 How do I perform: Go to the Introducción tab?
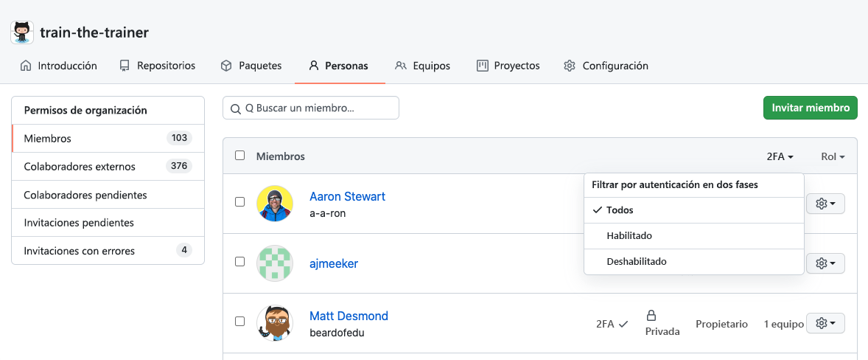click(x=58, y=66)
